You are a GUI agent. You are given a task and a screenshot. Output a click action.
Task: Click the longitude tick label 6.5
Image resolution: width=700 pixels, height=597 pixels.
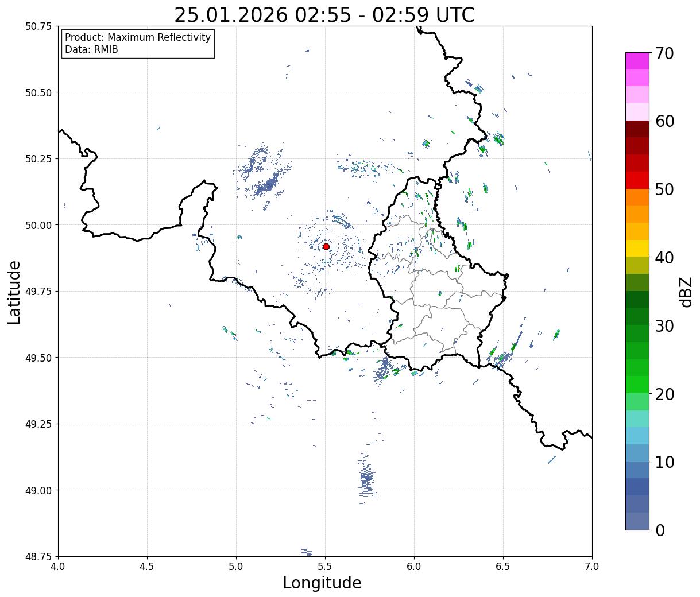(503, 566)
